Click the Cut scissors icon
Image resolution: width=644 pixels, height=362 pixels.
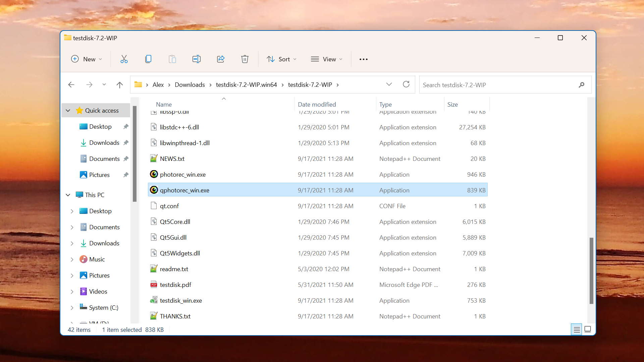point(124,59)
